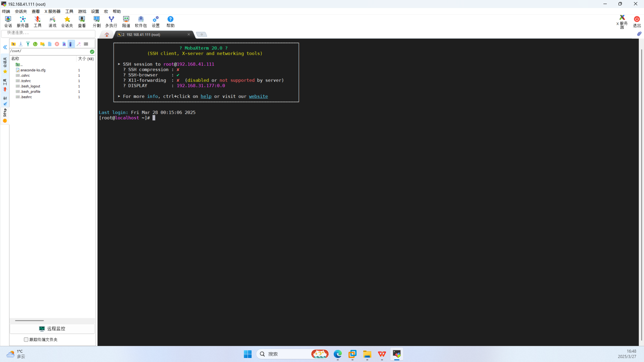Click the SFTP upload arrow icon
This screenshot has width=644, height=362.
(28, 44)
